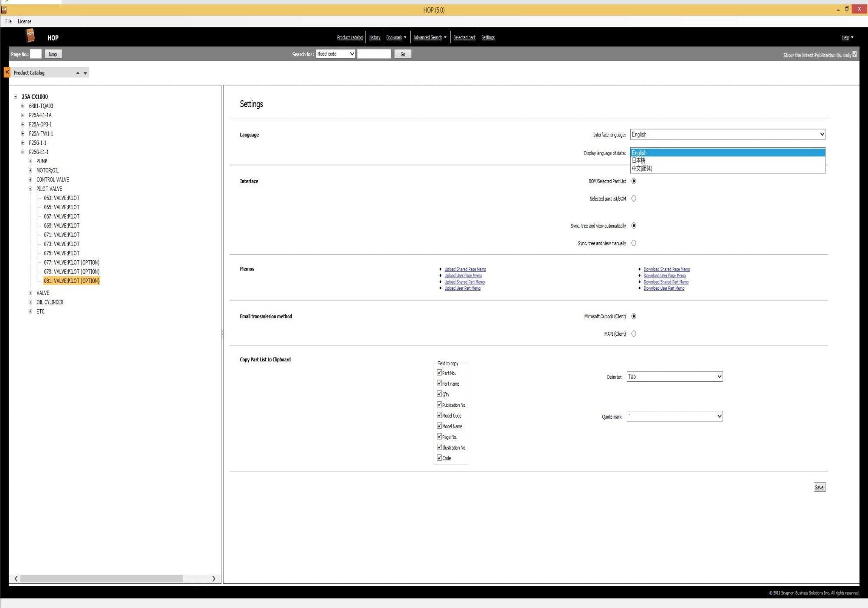
Task: Click the HOP book logo icon
Action: click(30, 36)
